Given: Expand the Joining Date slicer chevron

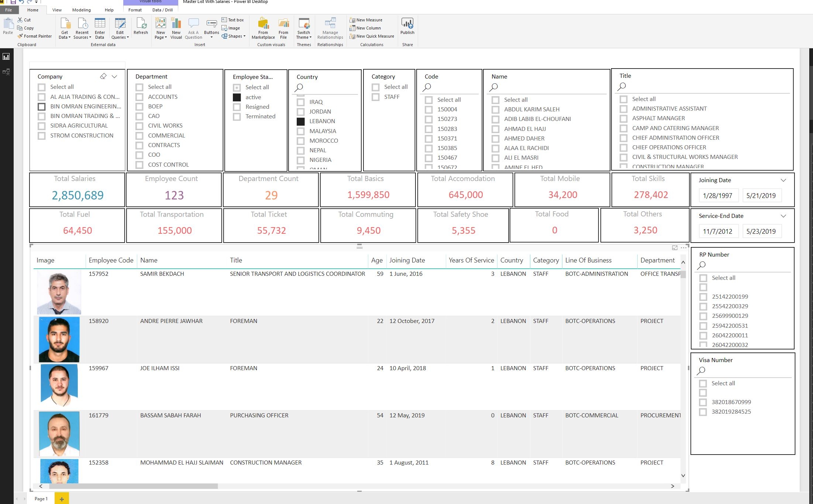Looking at the screenshot, I should click(783, 180).
